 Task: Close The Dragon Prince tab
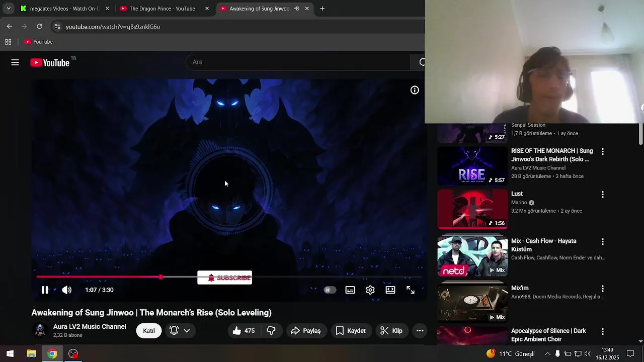point(207,9)
